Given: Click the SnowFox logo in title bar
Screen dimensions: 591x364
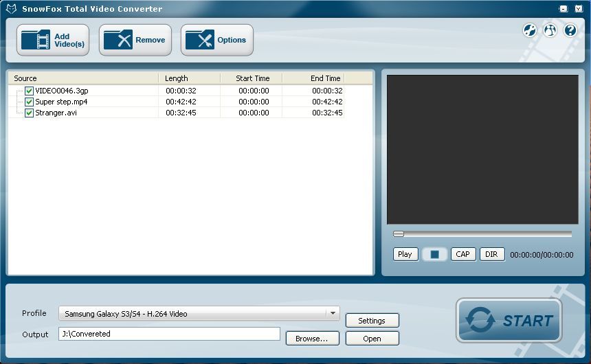Looking at the screenshot, I should pos(11,9).
